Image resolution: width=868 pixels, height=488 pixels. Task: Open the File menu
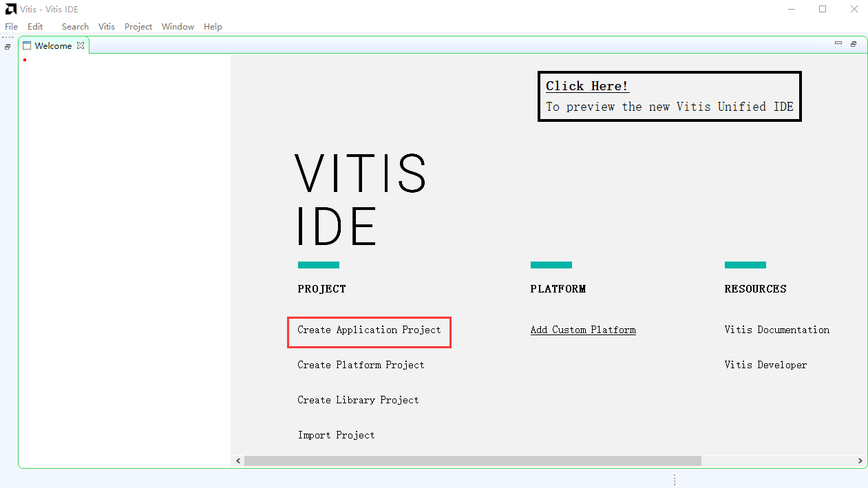coord(11,26)
